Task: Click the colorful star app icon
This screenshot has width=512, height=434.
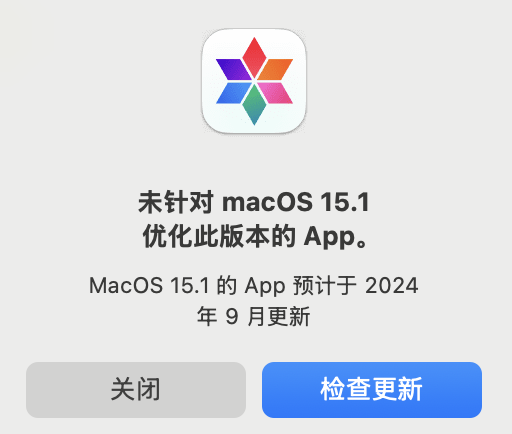Action: click(254, 81)
